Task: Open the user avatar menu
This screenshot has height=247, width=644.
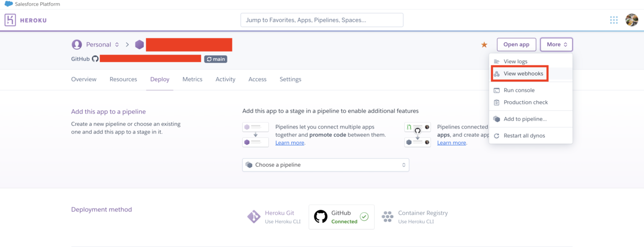Action: tap(632, 20)
